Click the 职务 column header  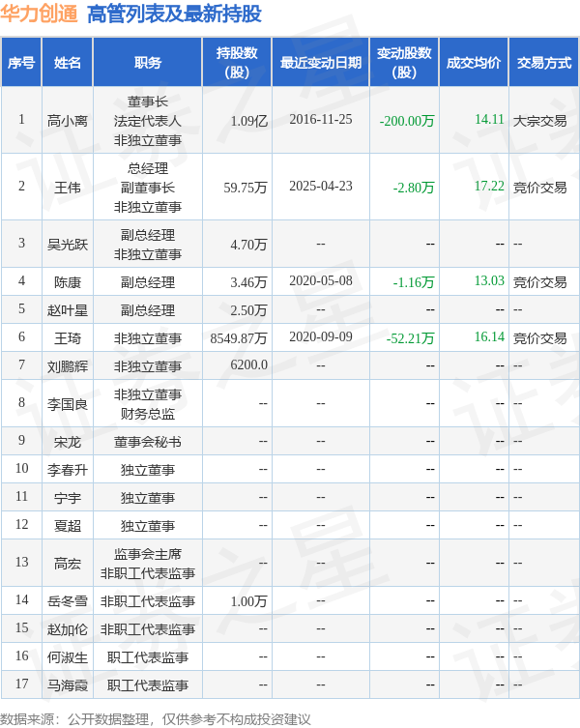[x=148, y=62]
